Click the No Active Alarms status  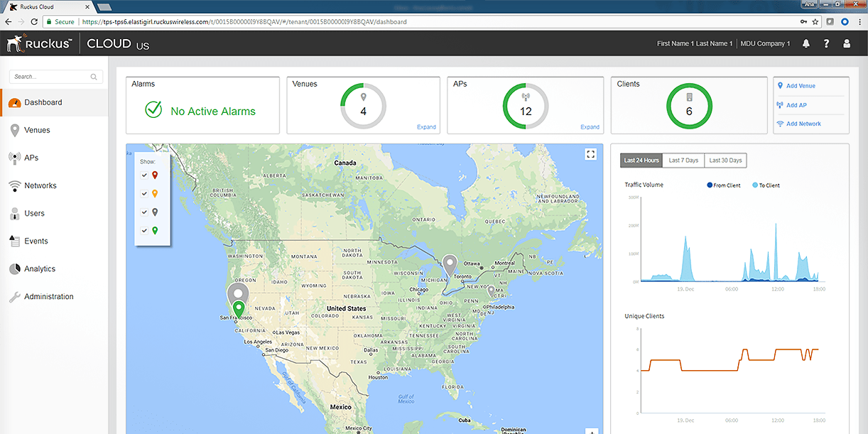click(200, 111)
